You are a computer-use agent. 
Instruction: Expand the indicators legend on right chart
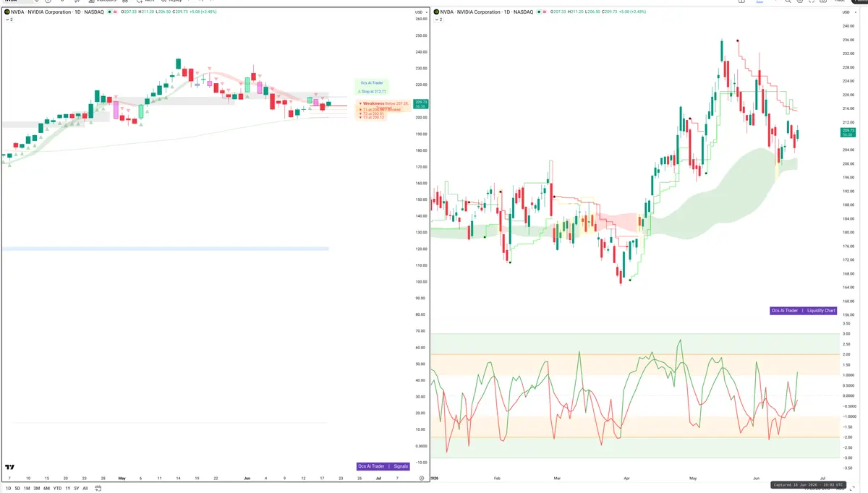pos(438,20)
